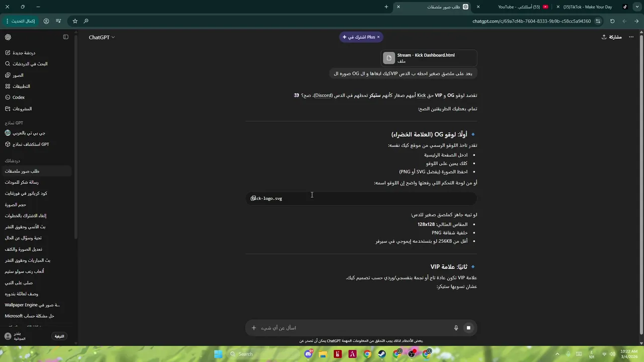Copy code block kick-logo.svg icon
Viewport: 644px width, 362px height.
[x=253, y=198]
